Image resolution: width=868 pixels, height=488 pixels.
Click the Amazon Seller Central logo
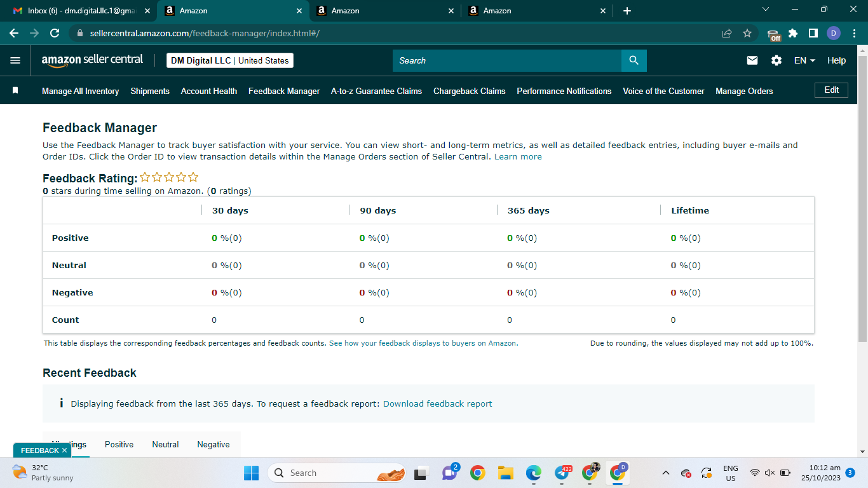[x=92, y=60]
